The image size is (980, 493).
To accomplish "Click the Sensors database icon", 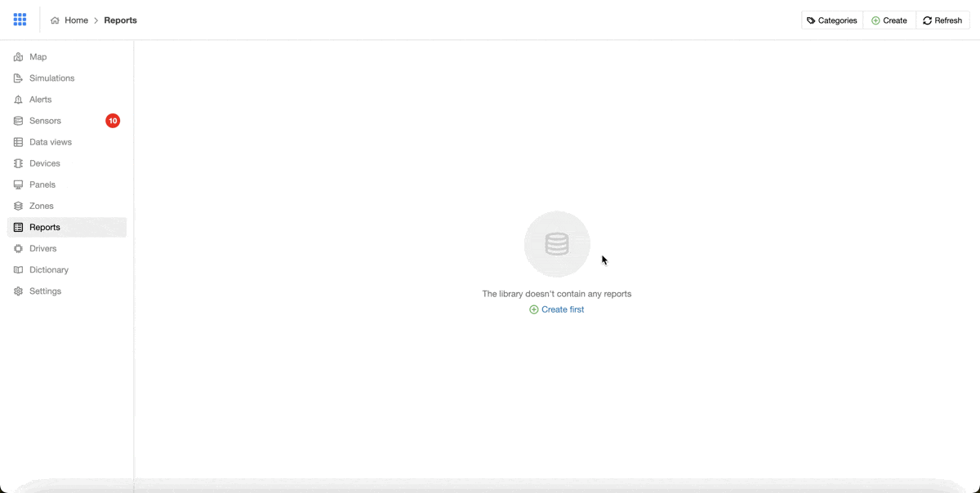I will pyautogui.click(x=18, y=121).
